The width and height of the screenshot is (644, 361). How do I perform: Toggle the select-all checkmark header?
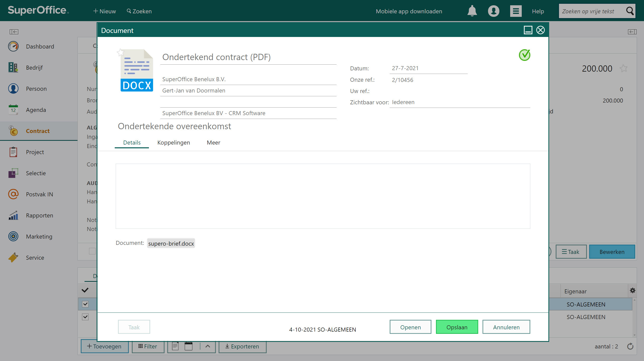[x=85, y=290]
